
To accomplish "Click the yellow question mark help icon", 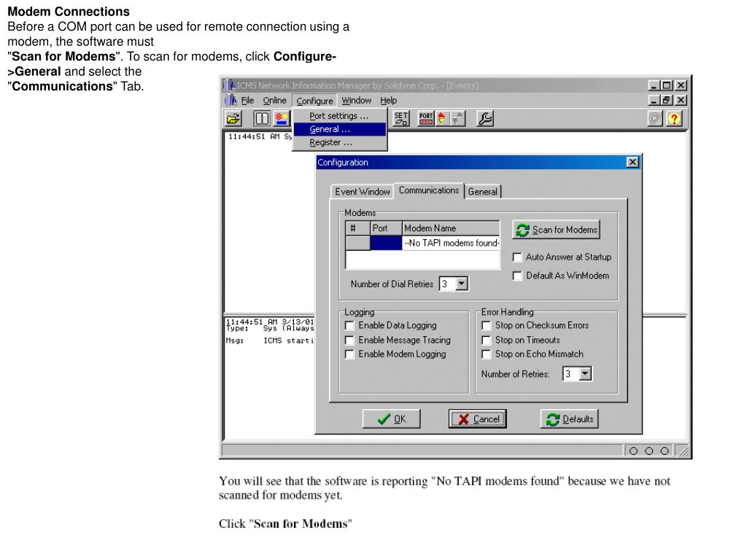I will (x=674, y=119).
